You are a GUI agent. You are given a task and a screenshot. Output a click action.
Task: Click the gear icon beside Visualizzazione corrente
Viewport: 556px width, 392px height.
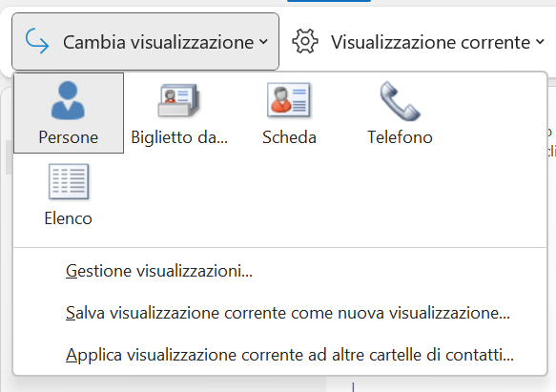pos(305,42)
